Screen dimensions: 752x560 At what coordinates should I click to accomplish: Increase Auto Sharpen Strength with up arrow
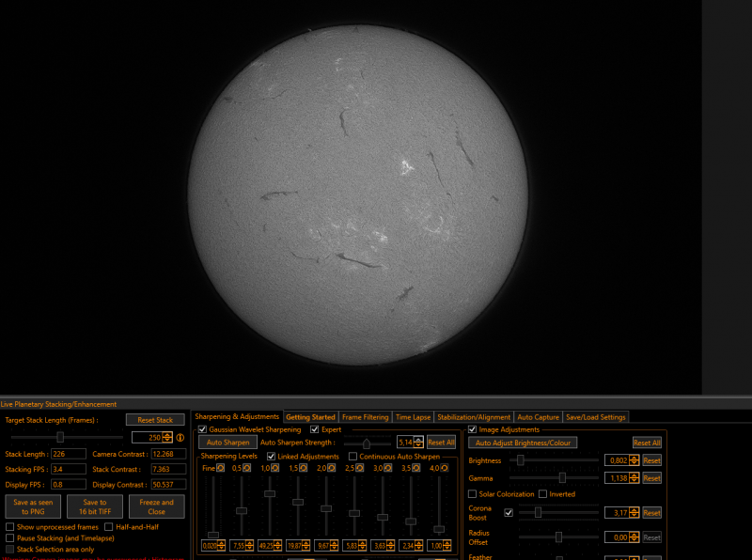tap(418, 440)
